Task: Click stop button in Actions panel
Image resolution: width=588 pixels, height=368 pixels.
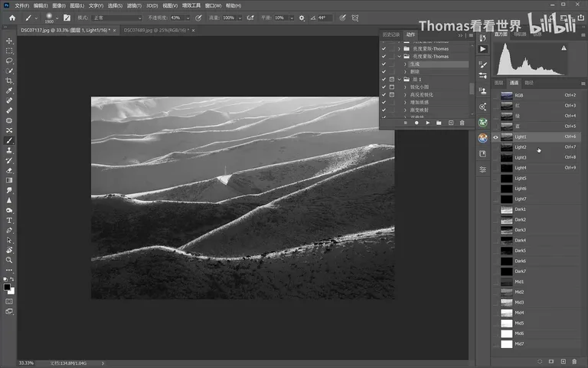Action: 405,123
